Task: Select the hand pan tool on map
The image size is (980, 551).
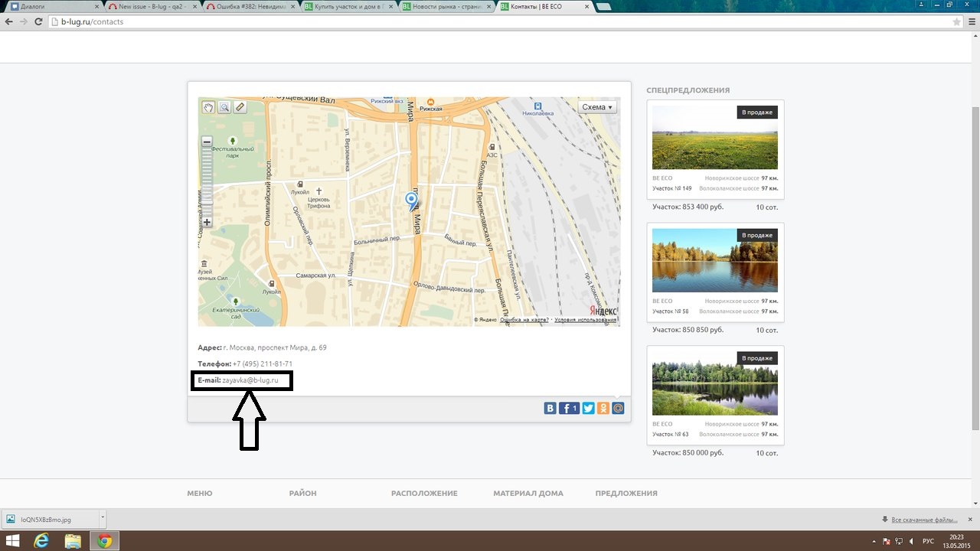Action: coord(208,108)
